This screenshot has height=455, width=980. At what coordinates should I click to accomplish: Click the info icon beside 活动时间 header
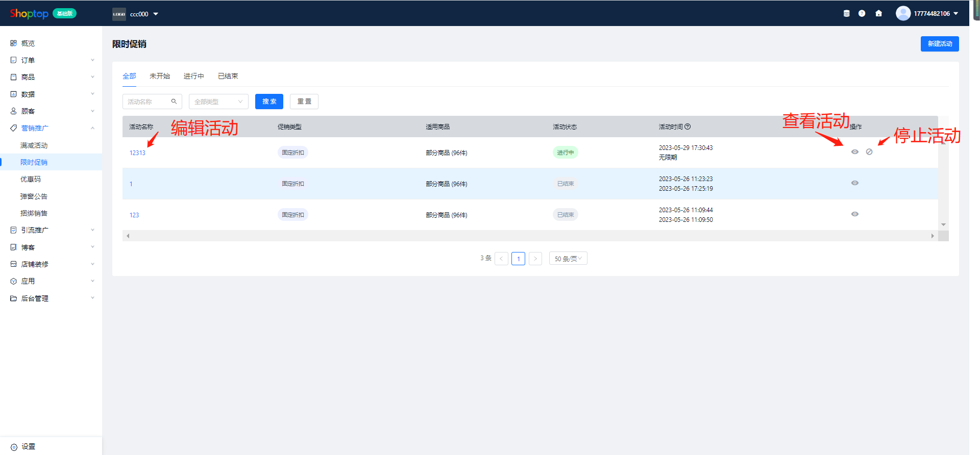click(688, 127)
